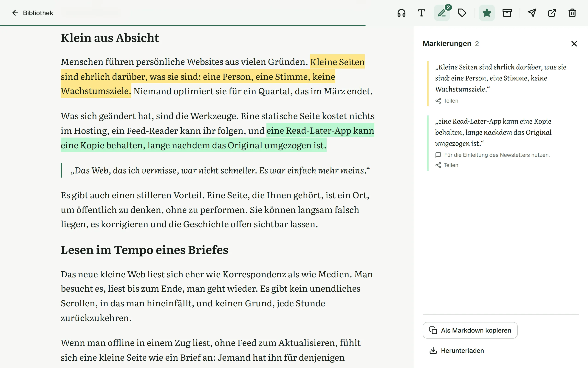Open original article in new window
Image resolution: width=588 pixels, height=368 pixels.
(552, 13)
